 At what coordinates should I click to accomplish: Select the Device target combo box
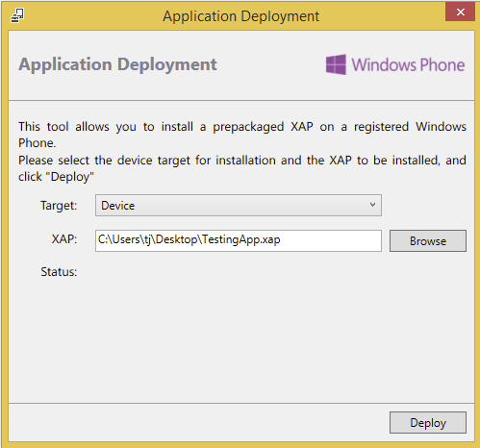239,205
